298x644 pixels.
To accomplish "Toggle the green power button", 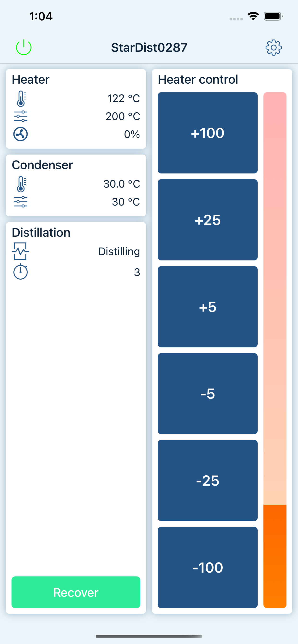I will click(x=24, y=47).
